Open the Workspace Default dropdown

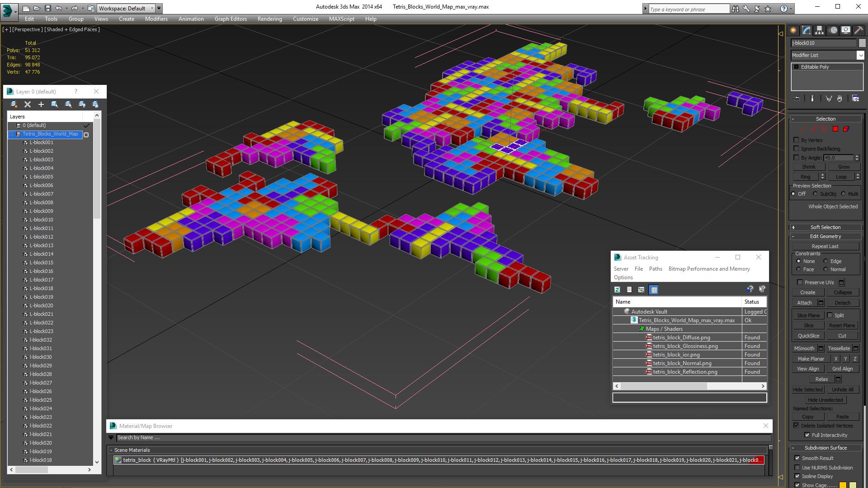(127, 8)
